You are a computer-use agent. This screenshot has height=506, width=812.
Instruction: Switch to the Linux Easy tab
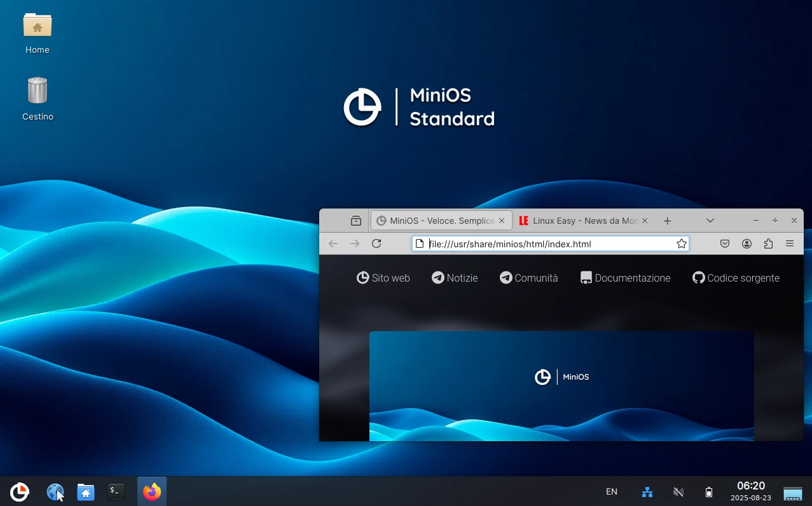582,221
